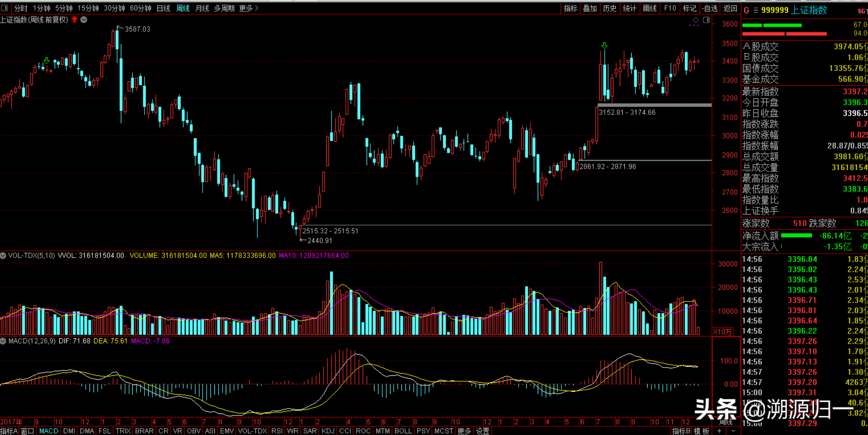Viewport: 868px width, 435px height.
Task: Select the FSL indicator tab
Action: pos(104,431)
